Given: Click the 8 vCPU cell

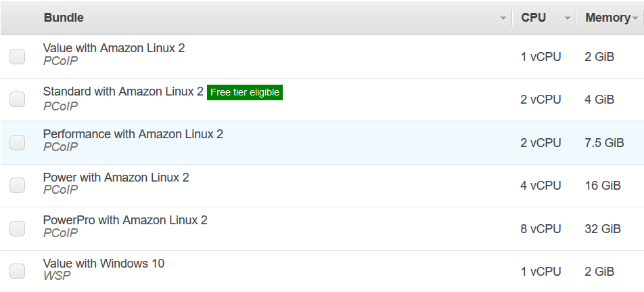Looking at the screenshot, I should [540, 229].
